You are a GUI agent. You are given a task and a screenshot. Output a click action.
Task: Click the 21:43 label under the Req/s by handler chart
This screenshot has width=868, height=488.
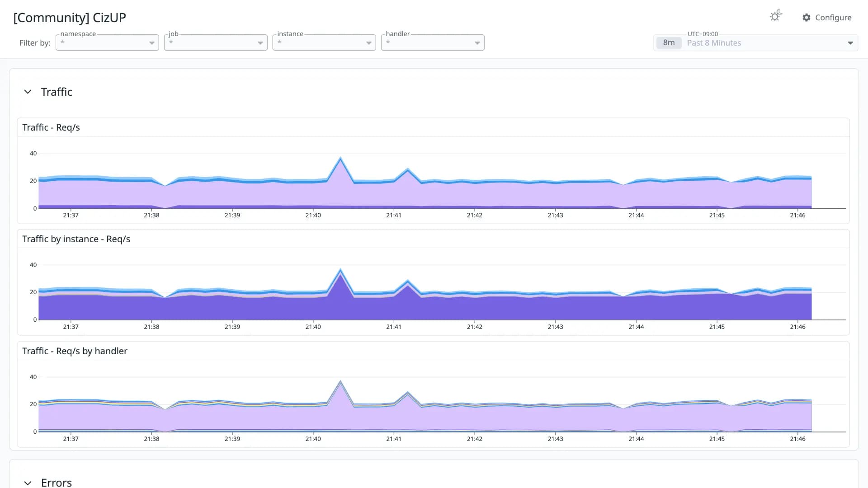555,439
